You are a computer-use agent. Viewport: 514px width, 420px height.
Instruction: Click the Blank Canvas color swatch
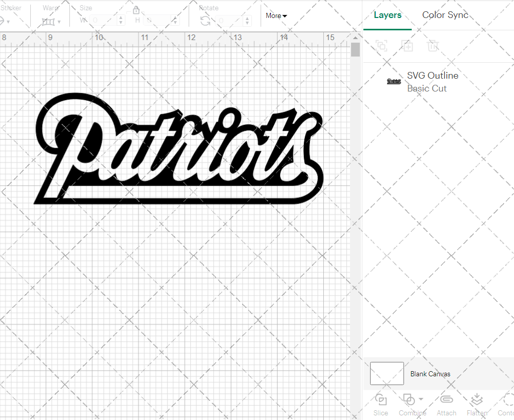pyautogui.click(x=387, y=373)
